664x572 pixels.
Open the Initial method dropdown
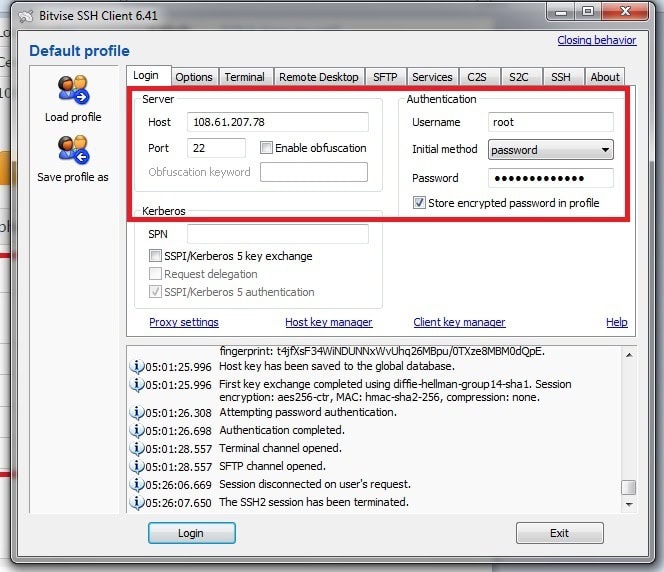605,150
